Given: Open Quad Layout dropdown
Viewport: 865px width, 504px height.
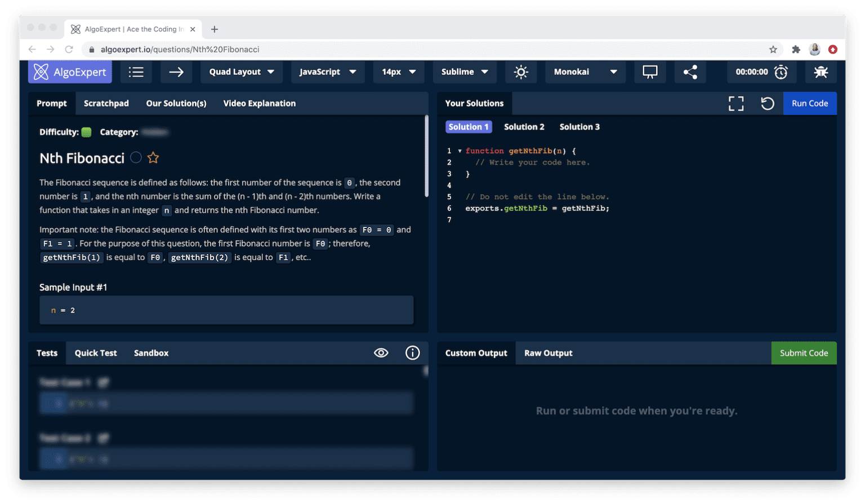Looking at the screenshot, I should click(x=242, y=72).
